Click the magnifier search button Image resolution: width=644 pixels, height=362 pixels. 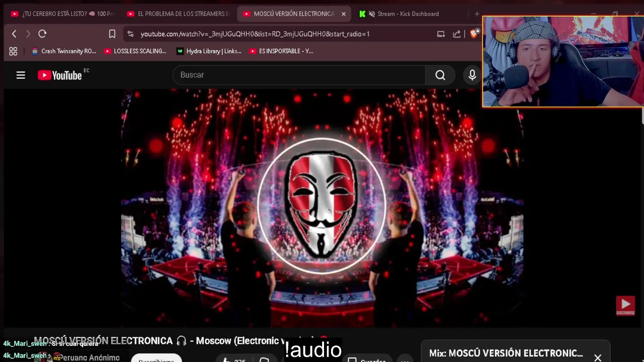440,75
